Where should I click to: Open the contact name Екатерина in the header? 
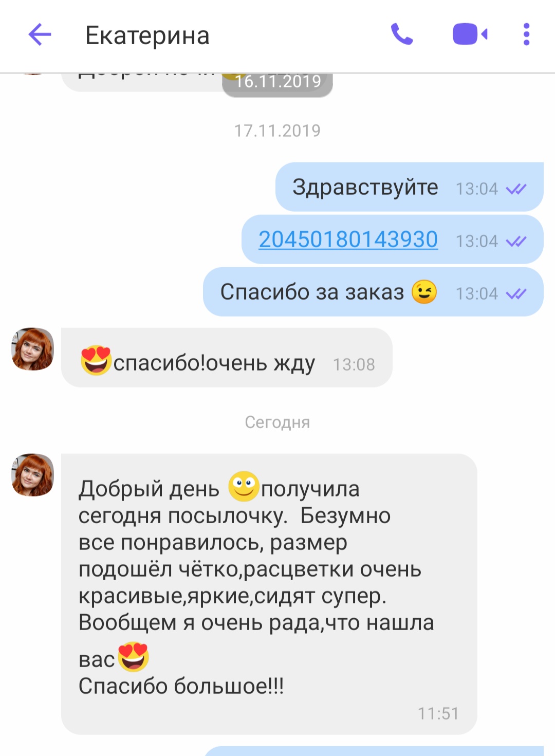(147, 35)
